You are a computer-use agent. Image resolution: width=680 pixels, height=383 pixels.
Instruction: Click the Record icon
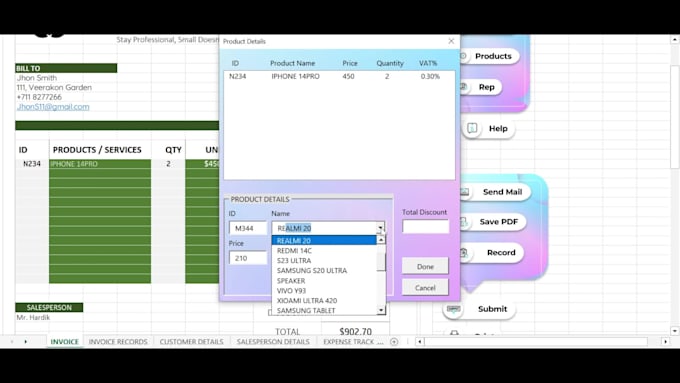click(x=464, y=252)
